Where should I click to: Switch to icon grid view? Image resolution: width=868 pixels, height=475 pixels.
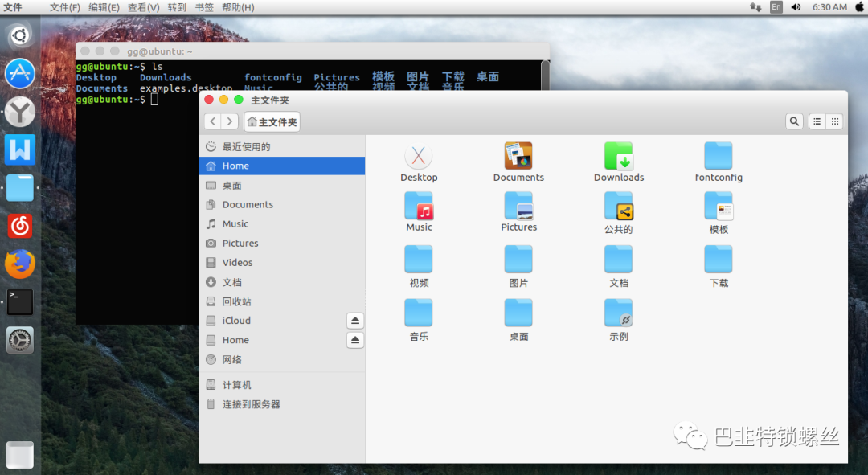tap(835, 121)
